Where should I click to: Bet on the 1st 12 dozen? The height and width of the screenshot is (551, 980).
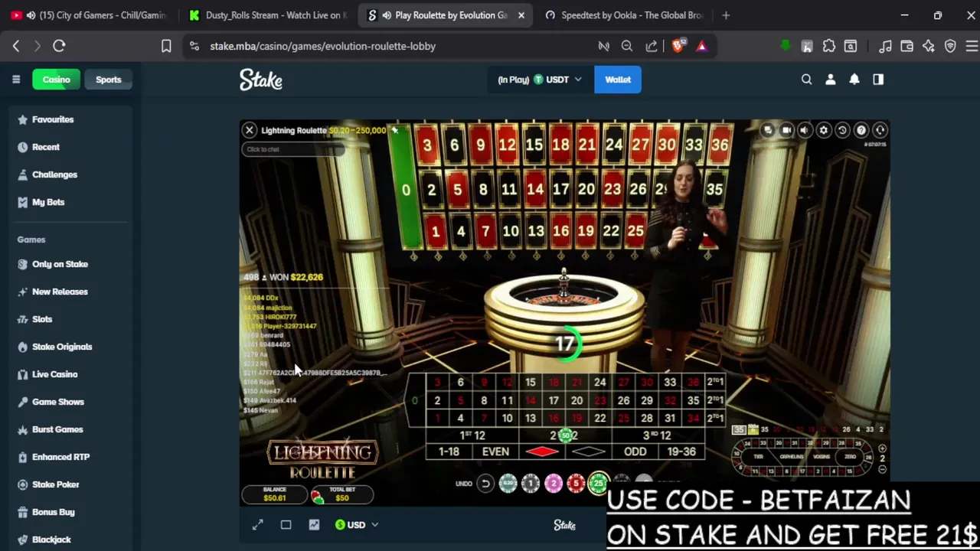pos(472,435)
